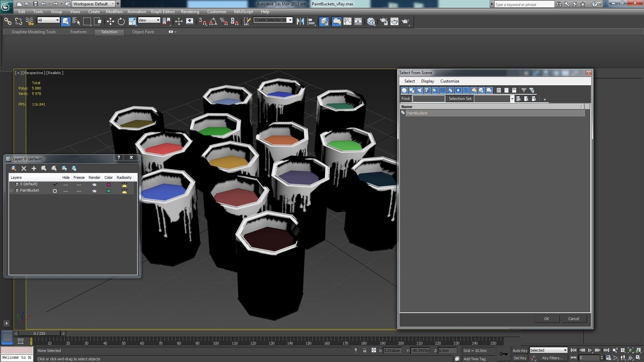Set the PaintBucket layer as current

(55, 191)
